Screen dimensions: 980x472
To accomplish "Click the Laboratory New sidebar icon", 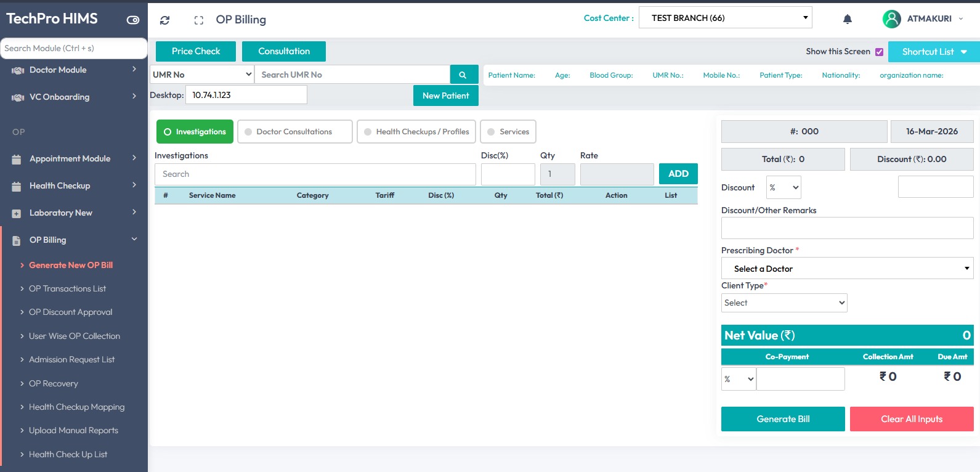I will coord(17,213).
